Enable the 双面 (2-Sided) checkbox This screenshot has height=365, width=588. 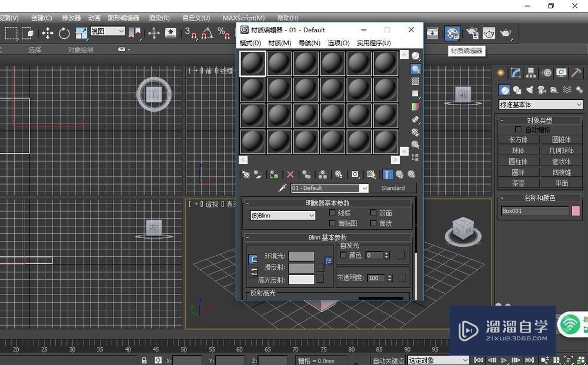[x=374, y=213]
